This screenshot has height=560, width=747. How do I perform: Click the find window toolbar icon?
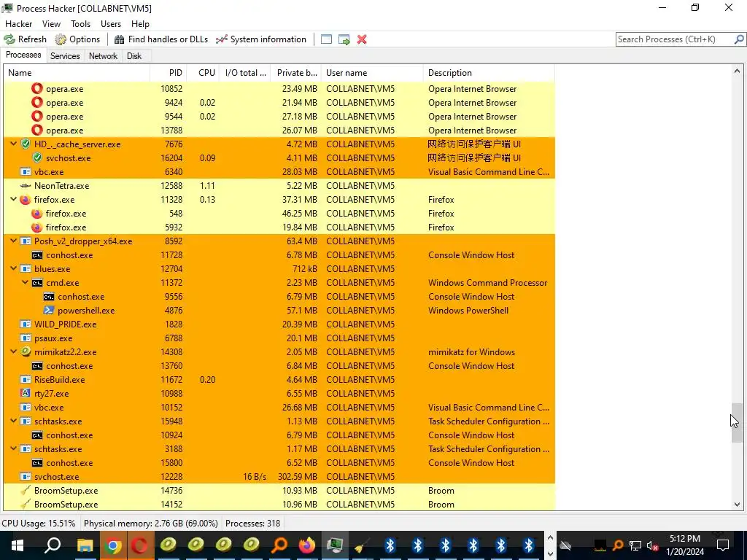(x=326, y=39)
